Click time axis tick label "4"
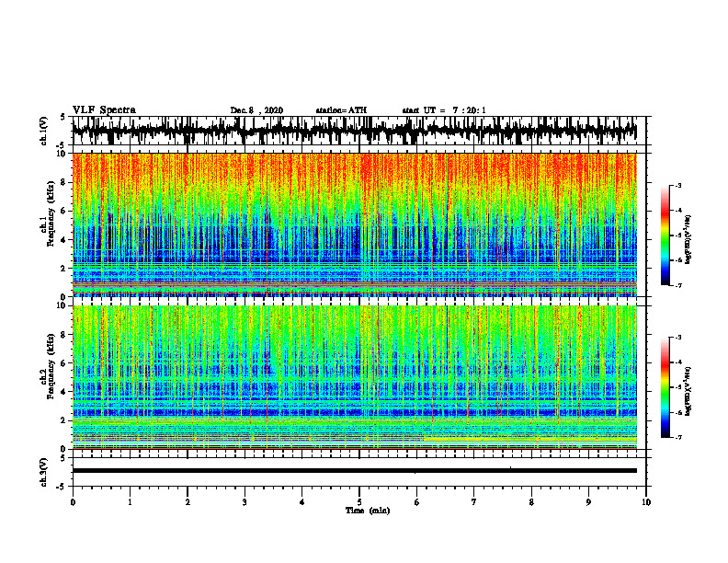Screen dimensions: 728x563 tap(302, 502)
